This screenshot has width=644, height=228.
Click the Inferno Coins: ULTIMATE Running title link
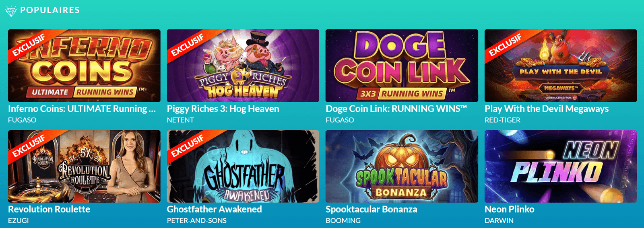[82, 109]
